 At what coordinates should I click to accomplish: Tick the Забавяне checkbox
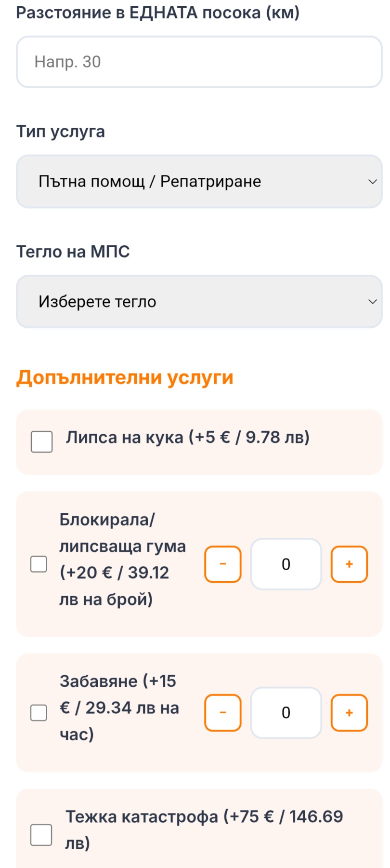pos(39,713)
